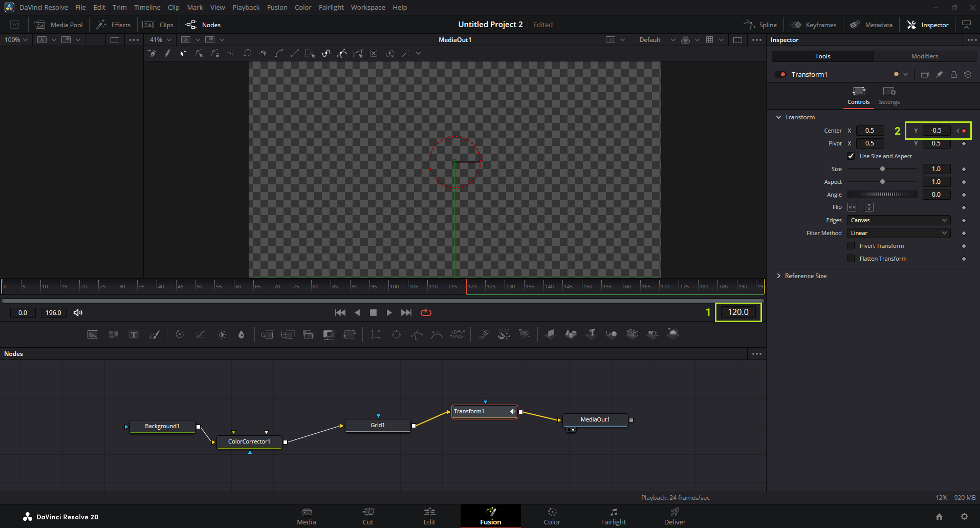
Task: Lock the Transform1 tool controls
Action: pyautogui.click(x=953, y=74)
